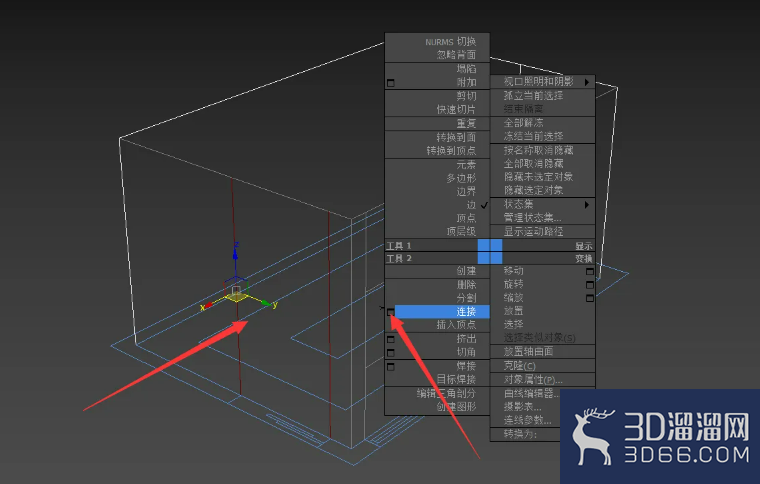Select the 旋转 transform entry
760x484 pixels.
click(x=513, y=284)
